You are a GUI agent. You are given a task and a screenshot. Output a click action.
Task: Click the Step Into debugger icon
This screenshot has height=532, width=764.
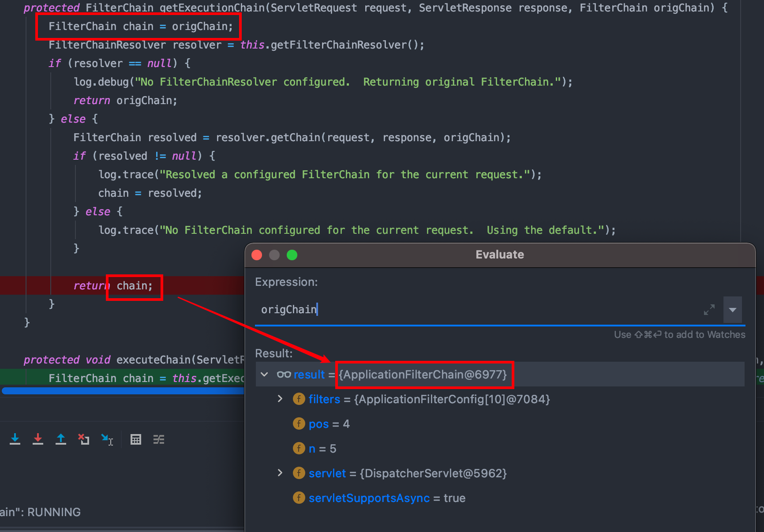coord(15,439)
